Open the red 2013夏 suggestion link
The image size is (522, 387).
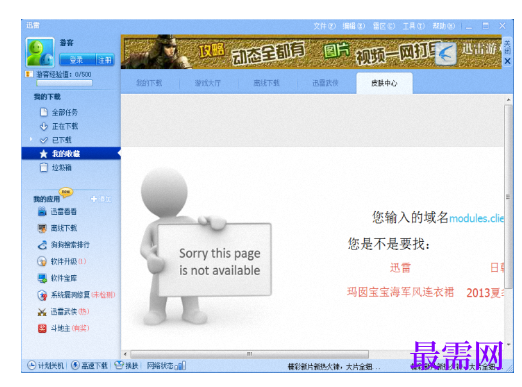(x=485, y=293)
